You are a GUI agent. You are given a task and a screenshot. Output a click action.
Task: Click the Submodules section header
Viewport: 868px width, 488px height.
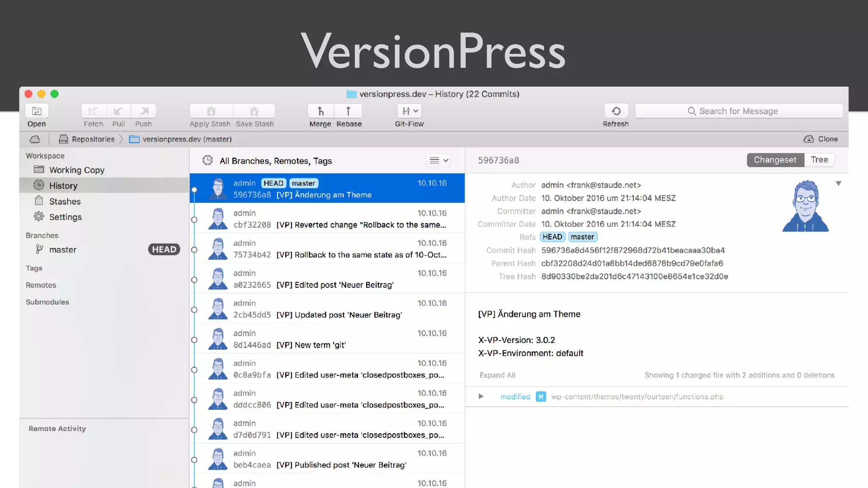click(47, 302)
